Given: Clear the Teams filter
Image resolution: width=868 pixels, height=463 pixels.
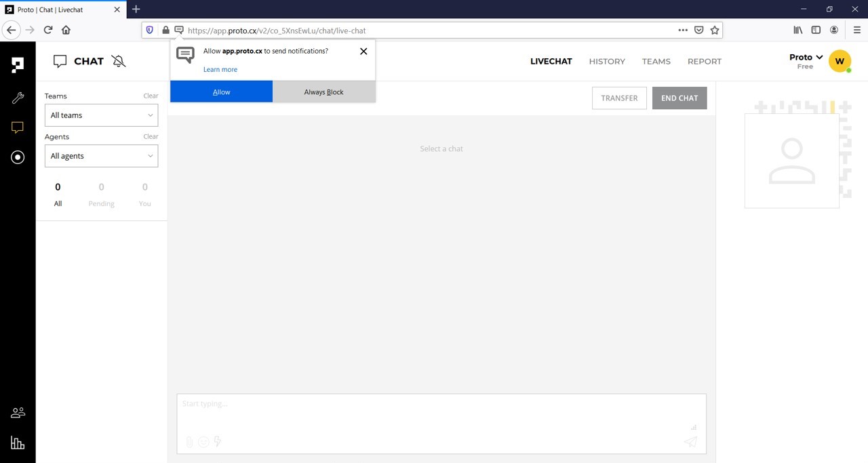Looking at the screenshot, I should (x=151, y=96).
